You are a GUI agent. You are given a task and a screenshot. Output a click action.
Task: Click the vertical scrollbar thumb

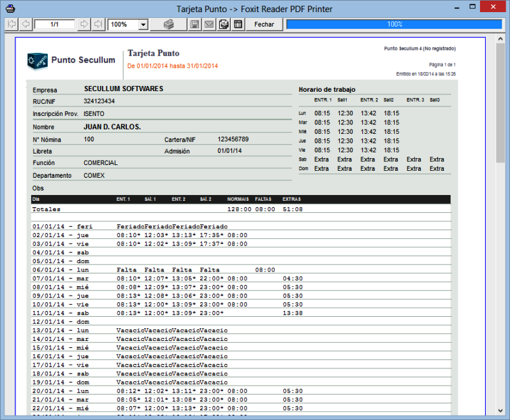[500, 96]
